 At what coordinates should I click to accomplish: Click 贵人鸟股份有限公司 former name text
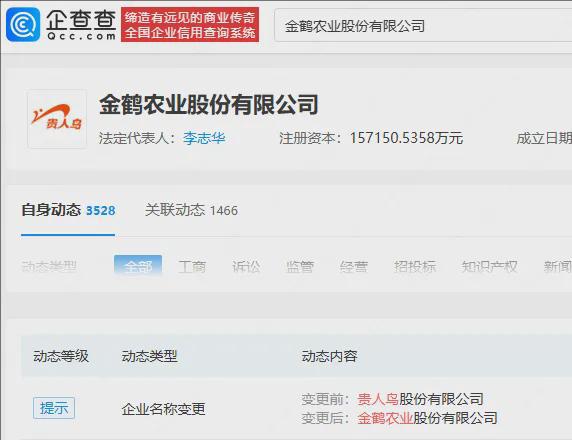pos(420,399)
